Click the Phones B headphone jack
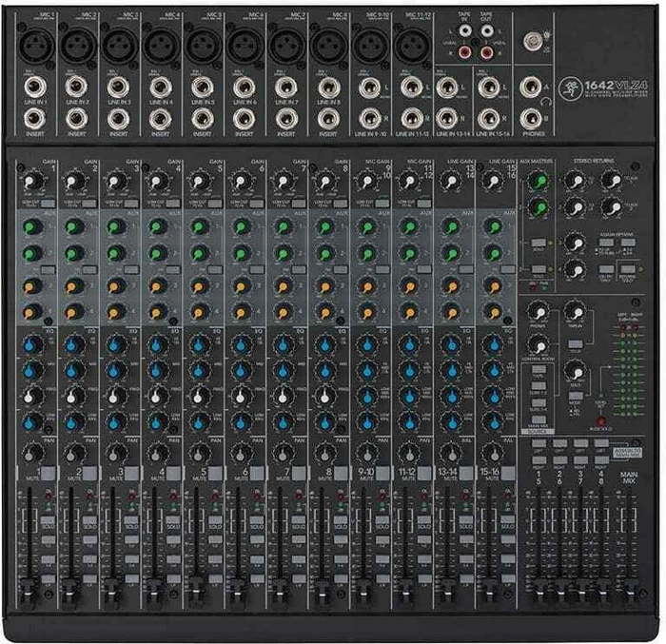 pyautogui.click(x=531, y=119)
